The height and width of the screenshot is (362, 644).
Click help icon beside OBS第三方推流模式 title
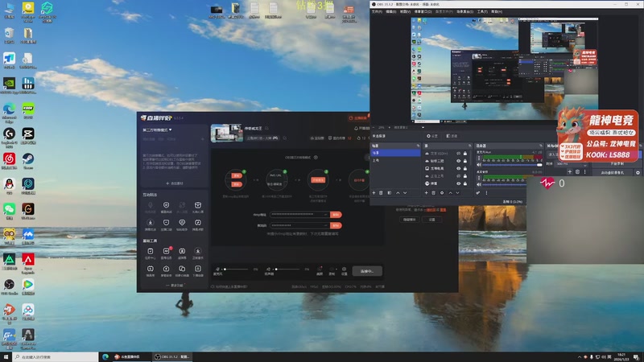(316, 157)
